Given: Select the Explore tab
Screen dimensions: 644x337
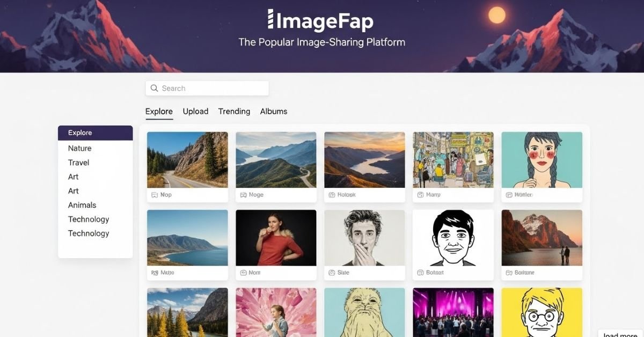Looking at the screenshot, I should coord(159,112).
